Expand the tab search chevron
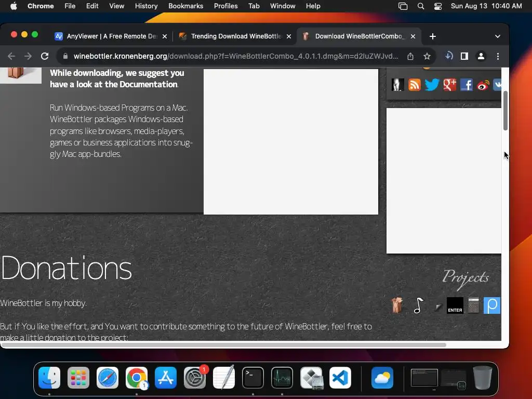 click(x=497, y=36)
